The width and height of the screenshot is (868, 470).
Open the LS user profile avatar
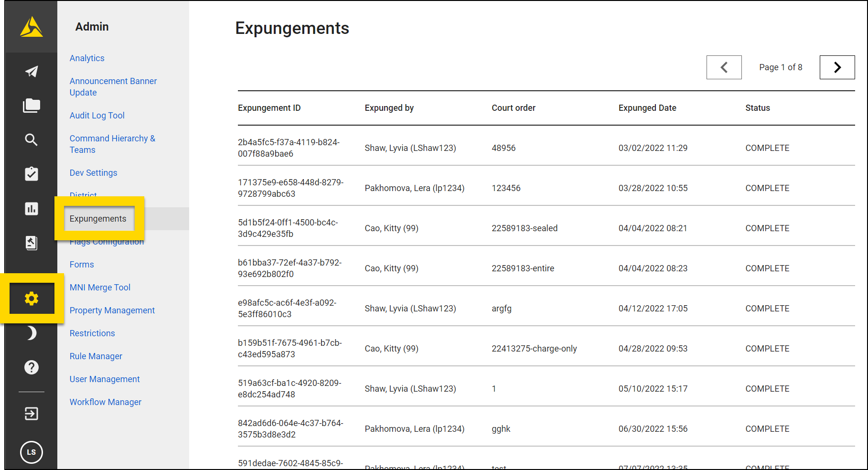[32, 452]
